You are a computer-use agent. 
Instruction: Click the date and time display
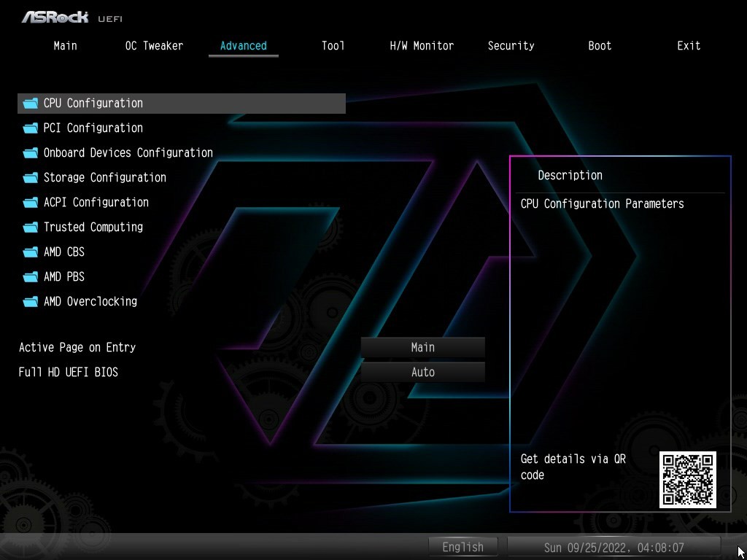pyautogui.click(x=614, y=547)
